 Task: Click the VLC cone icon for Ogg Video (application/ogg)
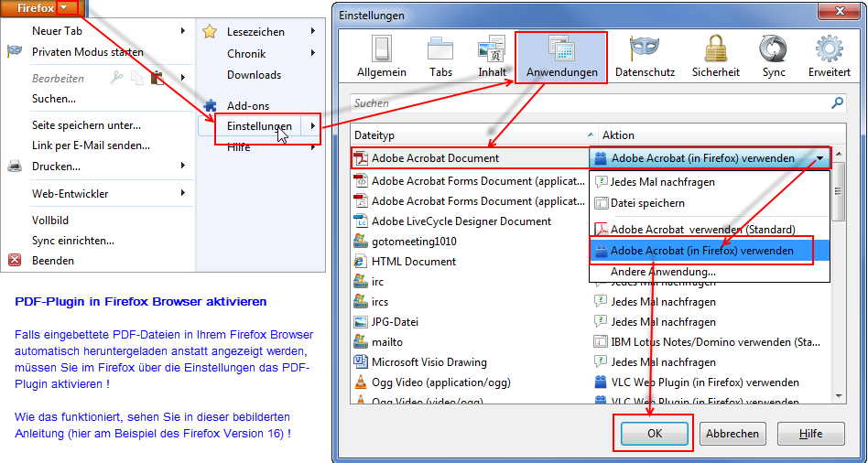pyautogui.click(x=361, y=382)
